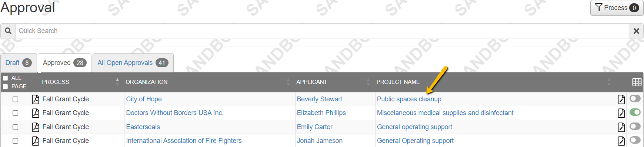Click the magnifying glass search icon
This screenshot has height=147, width=644.
point(8,31)
